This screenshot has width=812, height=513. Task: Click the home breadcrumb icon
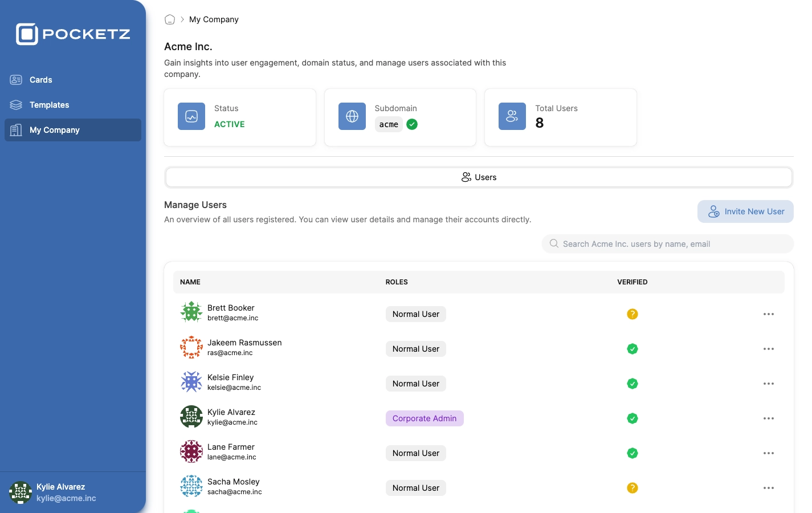point(170,19)
